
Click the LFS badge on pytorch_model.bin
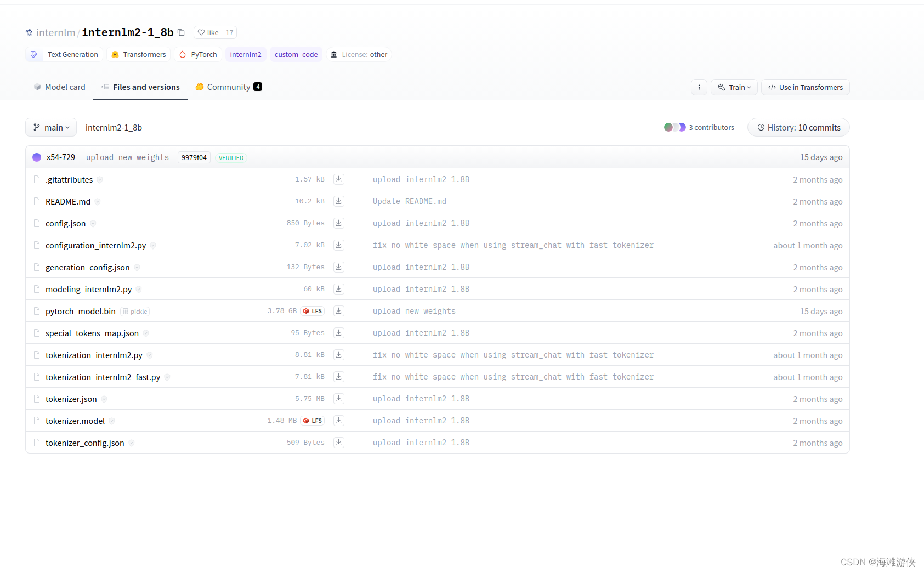(312, 311)
